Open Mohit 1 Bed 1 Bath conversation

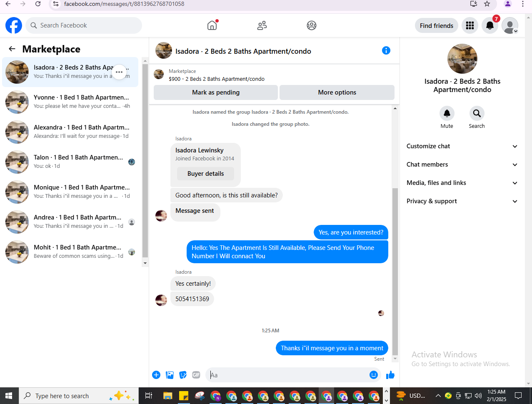click(x=70, y=252)
